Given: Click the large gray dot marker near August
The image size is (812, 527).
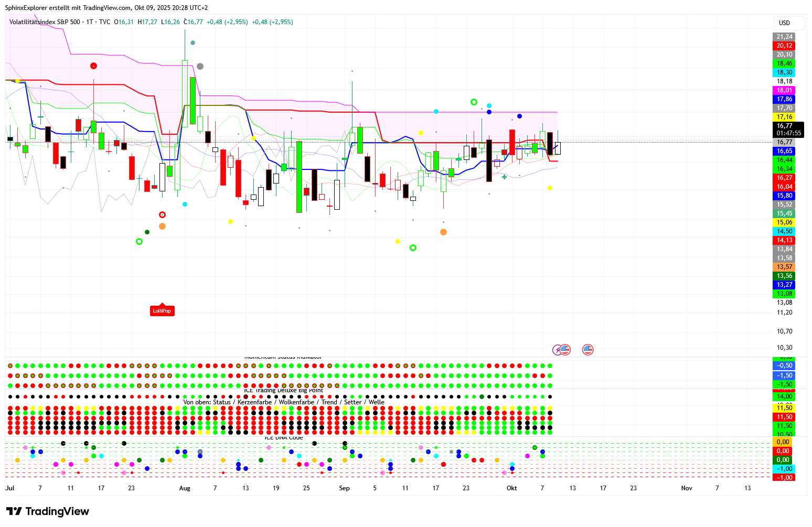Looking at the screenshot, I should (200, 67).
